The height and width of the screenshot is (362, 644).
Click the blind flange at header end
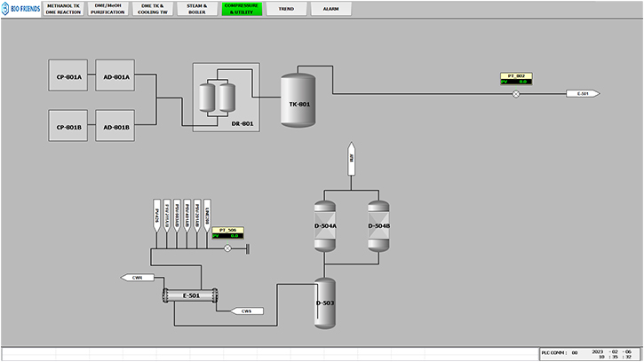point(247,248)
